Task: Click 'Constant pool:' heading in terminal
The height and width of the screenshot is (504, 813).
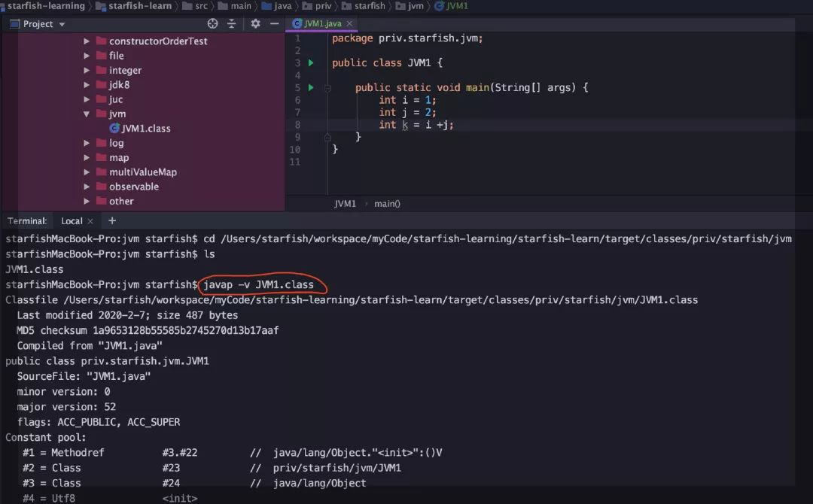Action: pyautogui.click(x=46, y=437)
